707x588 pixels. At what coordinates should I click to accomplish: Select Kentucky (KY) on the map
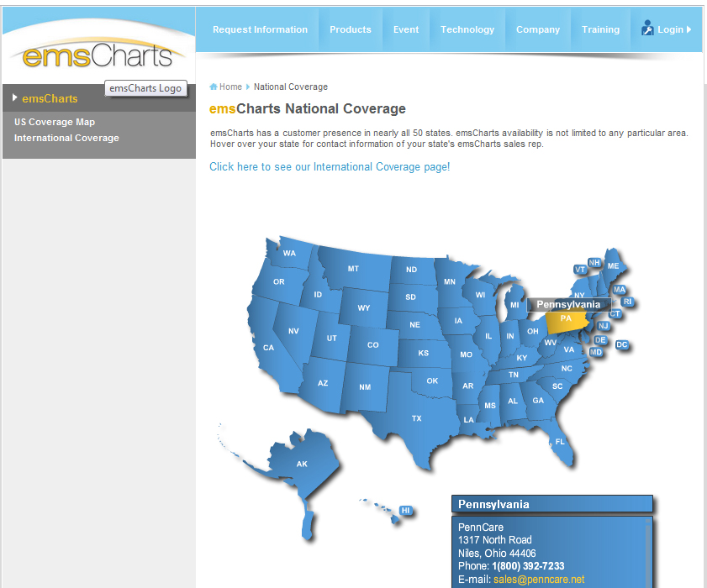[x=522, y=358]
